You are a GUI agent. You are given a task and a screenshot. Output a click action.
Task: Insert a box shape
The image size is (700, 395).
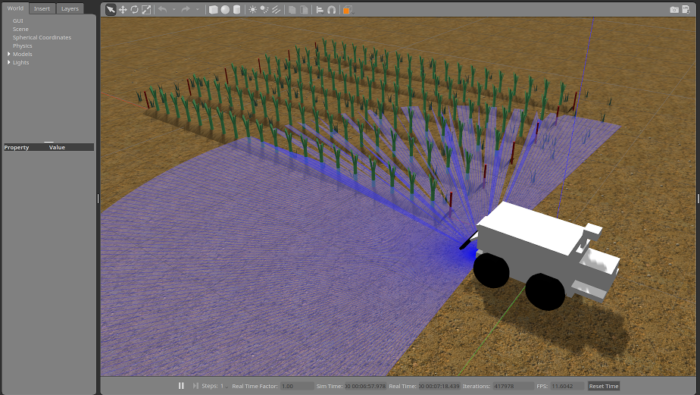[x=213, y=9]
